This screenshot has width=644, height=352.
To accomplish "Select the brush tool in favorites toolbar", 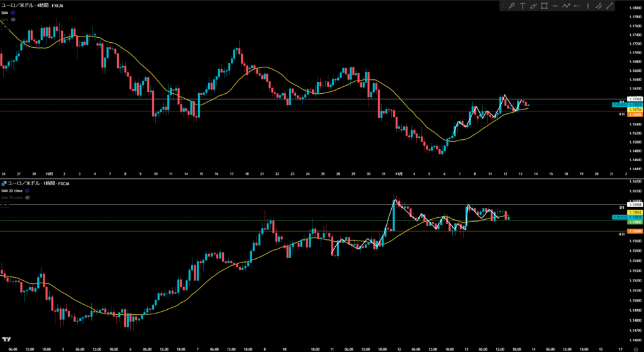I will point(533,6).
